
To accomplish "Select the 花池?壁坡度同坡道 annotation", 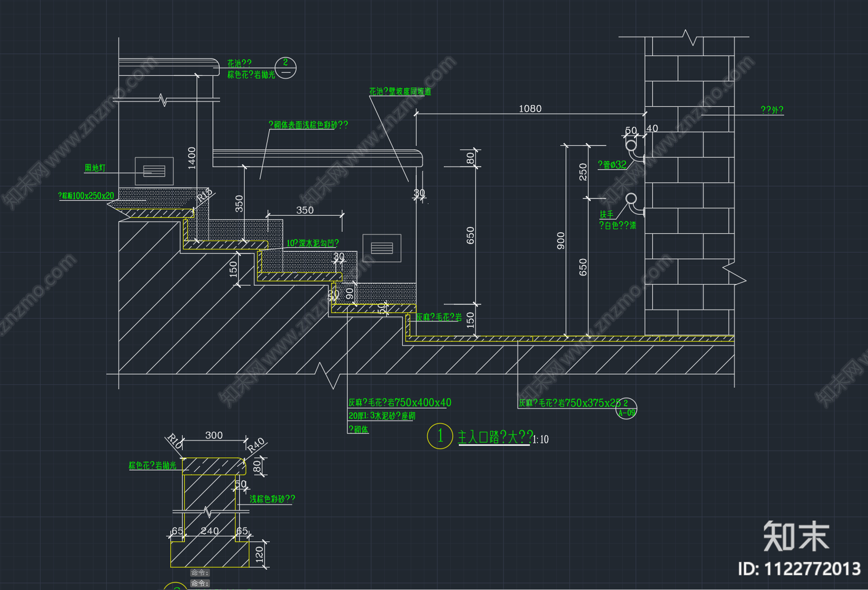I will click(400, 92).
